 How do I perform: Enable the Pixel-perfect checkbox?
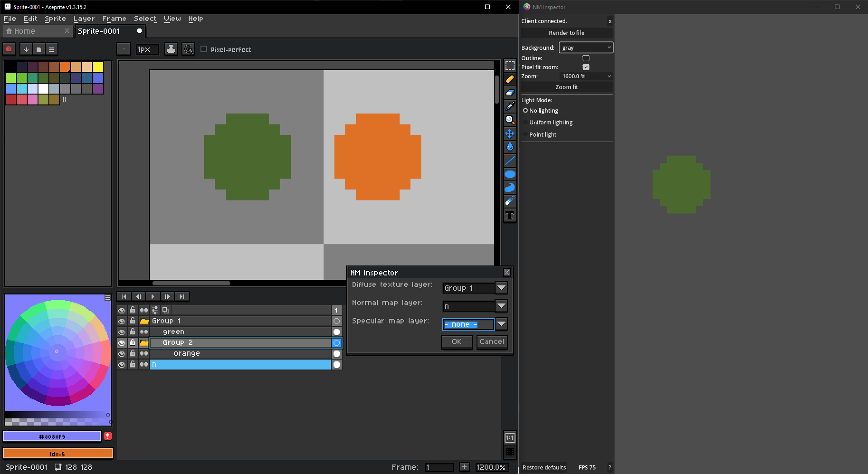(x=204, y=49)
